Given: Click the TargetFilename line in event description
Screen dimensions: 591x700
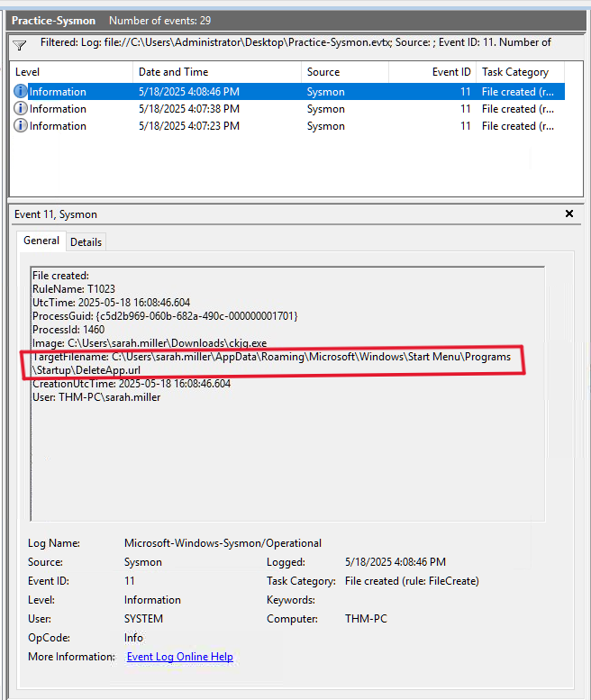Looking at the screenshot, I should pos(271,357).
